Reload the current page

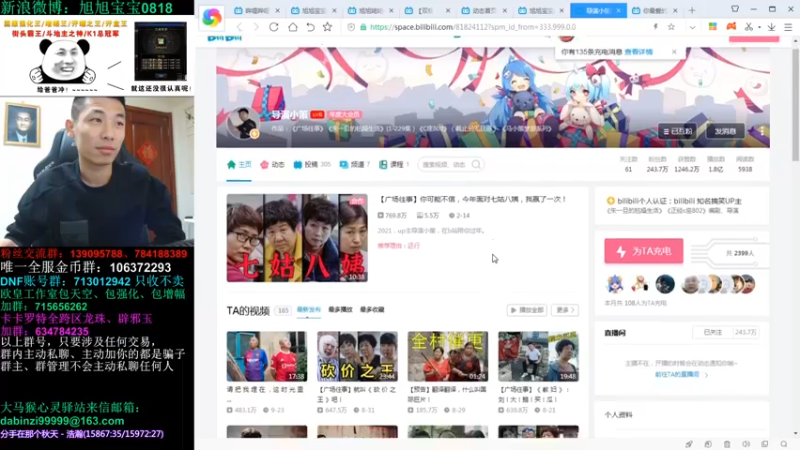274,27
